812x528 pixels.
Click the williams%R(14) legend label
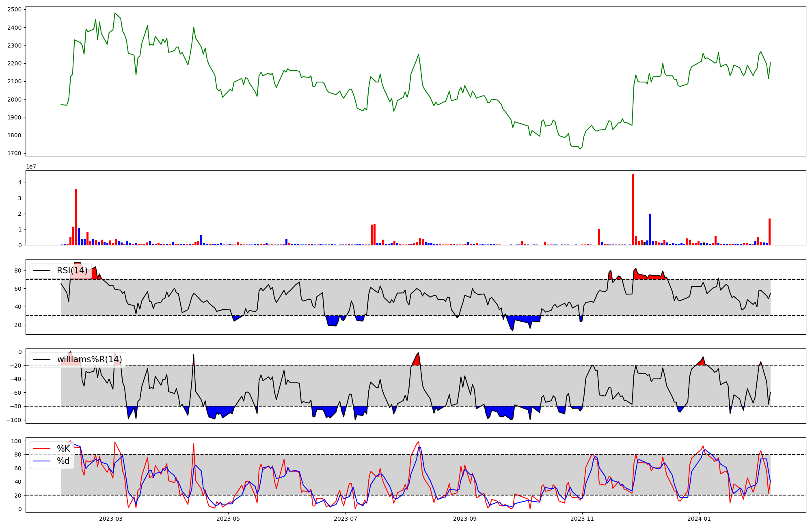coord(89,359)
